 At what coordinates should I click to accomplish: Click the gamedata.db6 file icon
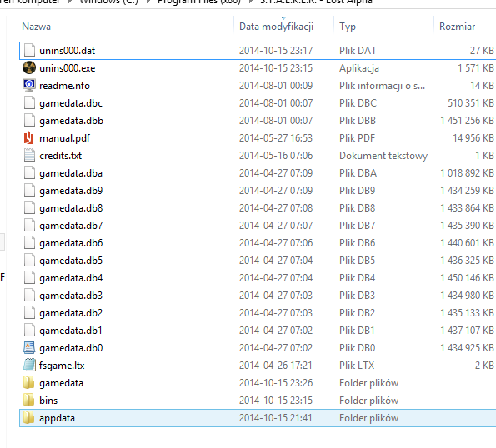click(29, 243)
